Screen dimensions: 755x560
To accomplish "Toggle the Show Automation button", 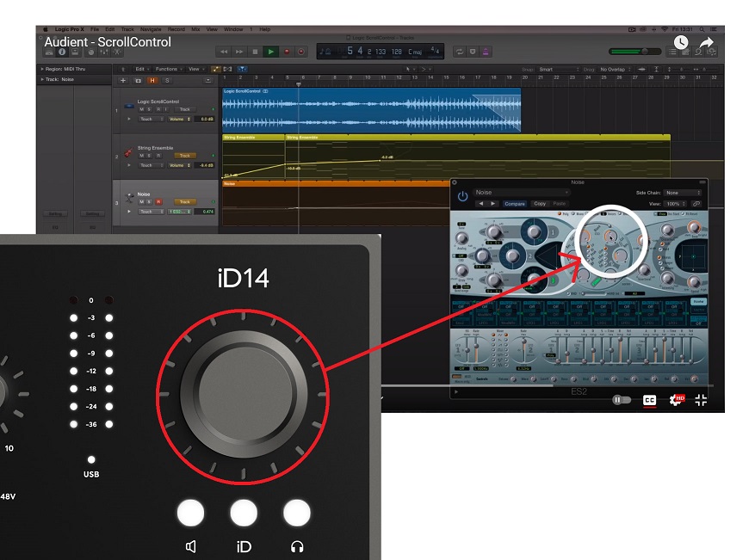I will coord(216,70).
